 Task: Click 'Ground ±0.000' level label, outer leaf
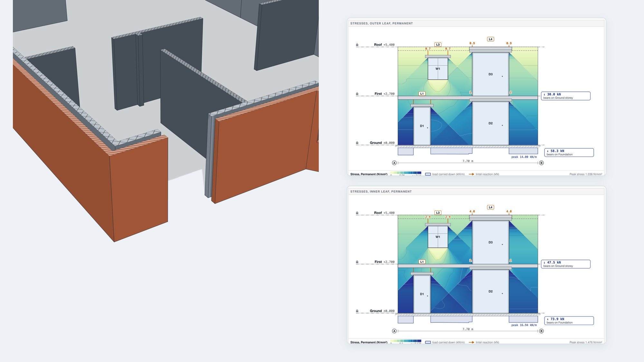pyautogui.click(x=382, y=143)
